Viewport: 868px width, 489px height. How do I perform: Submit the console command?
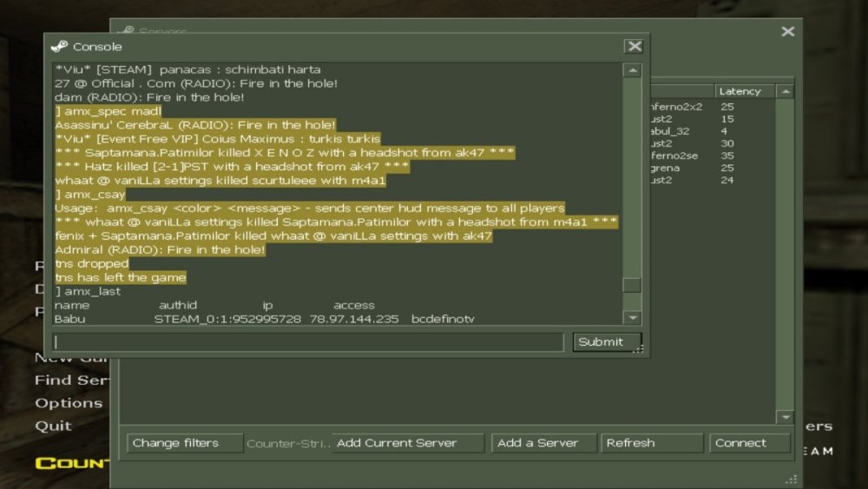point(608,341)
